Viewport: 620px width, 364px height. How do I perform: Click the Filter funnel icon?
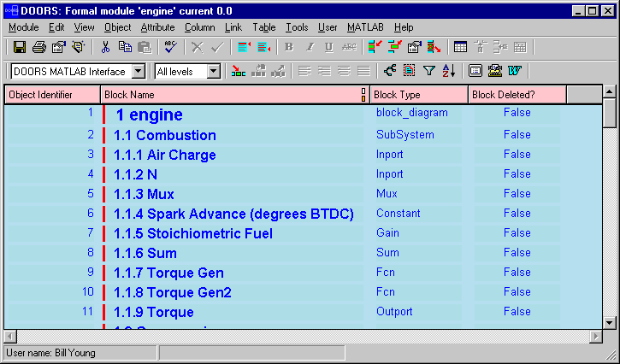[429, 71]
